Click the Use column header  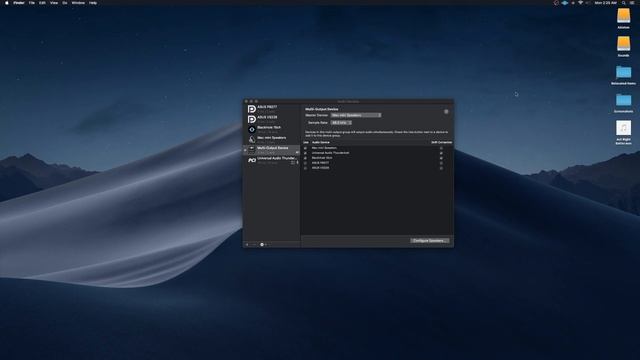306,142
